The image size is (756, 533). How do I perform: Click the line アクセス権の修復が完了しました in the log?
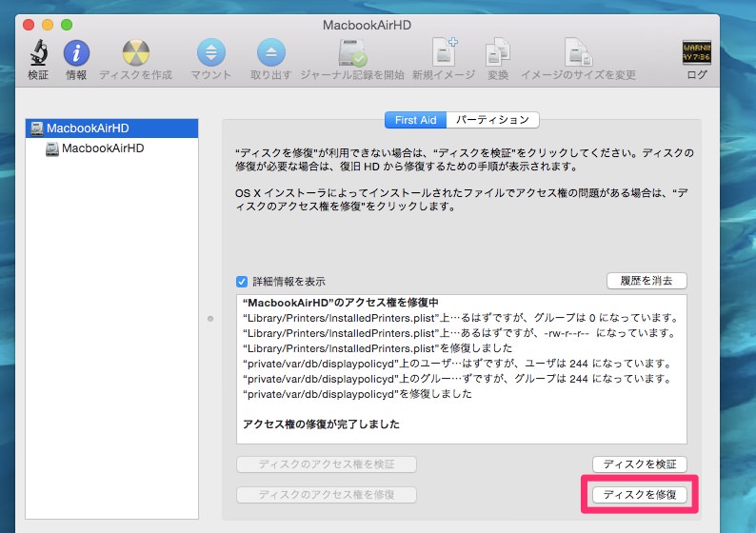pos(321,424)
